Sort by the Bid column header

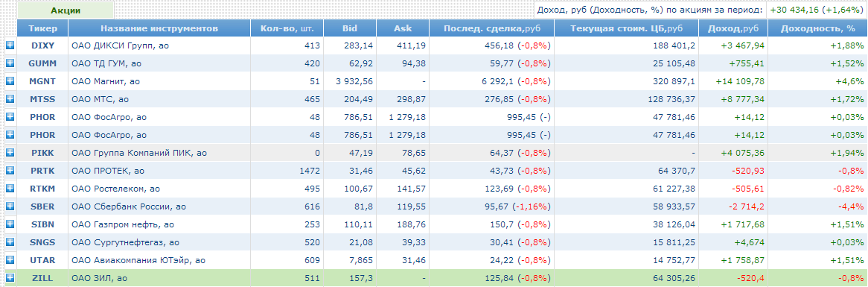pos(350,28)
